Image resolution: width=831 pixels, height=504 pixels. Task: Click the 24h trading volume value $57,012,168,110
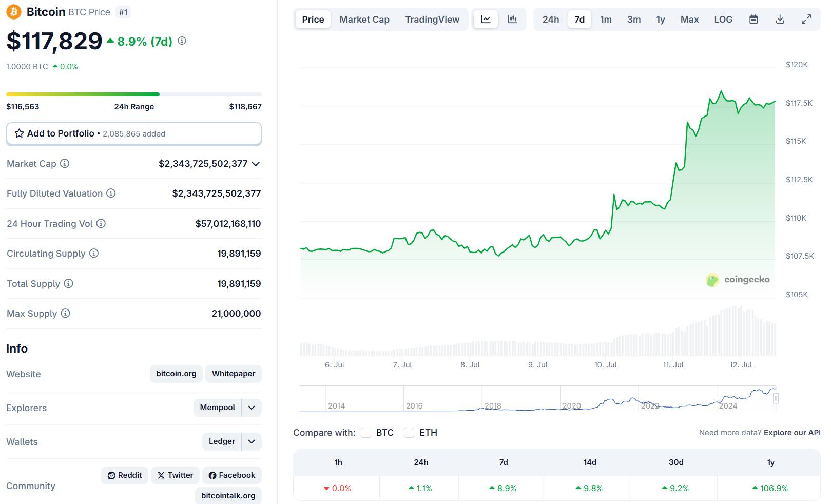point(228,223)
